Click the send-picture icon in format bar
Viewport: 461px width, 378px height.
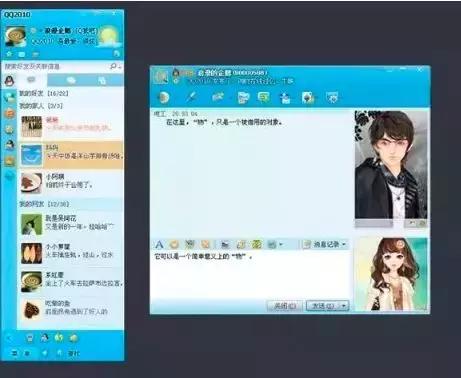click(225, 245)
